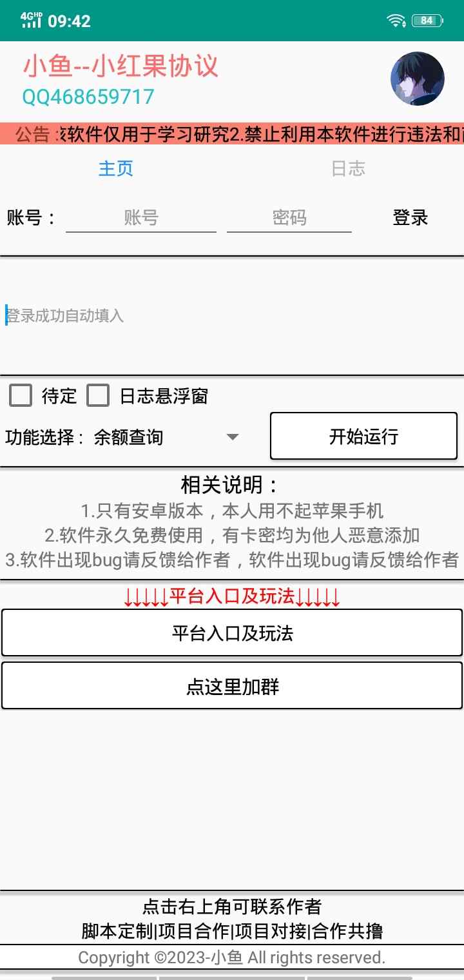464x980 pixels.
Task: Open the 余额查询 function selector
Action: [166, 437]
